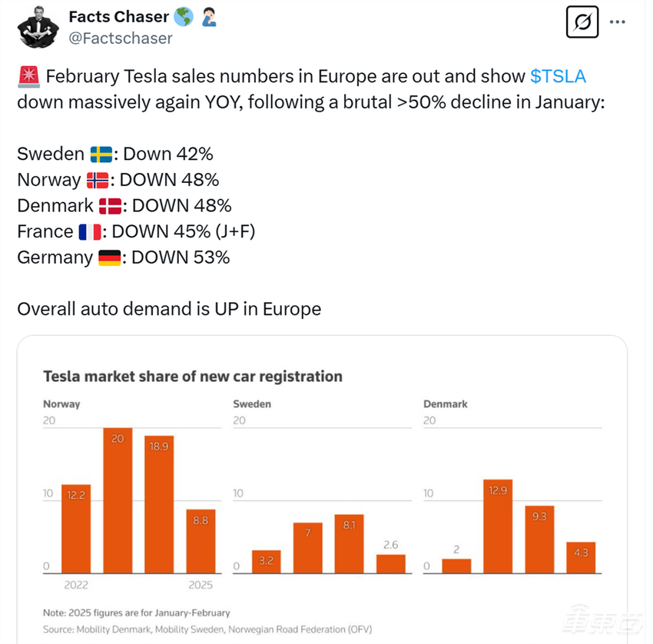Open the $TSLA cashtag link
The height and width of the screenshot is (644, 653).
[x=559, y=76]
